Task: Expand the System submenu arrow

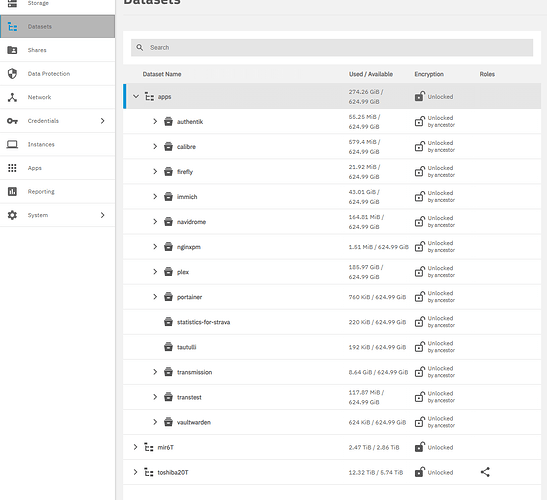Action: coord(103,215)
